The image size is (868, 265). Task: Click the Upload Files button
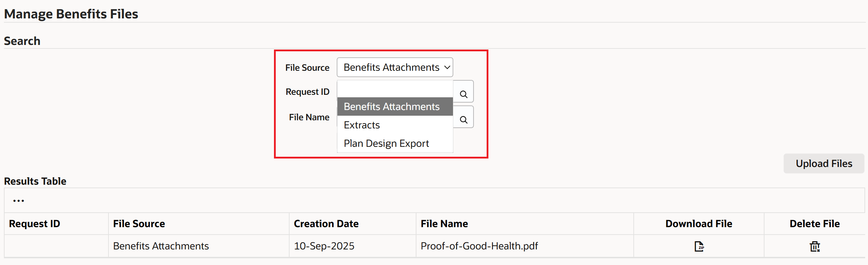click(x=824, y=163)
